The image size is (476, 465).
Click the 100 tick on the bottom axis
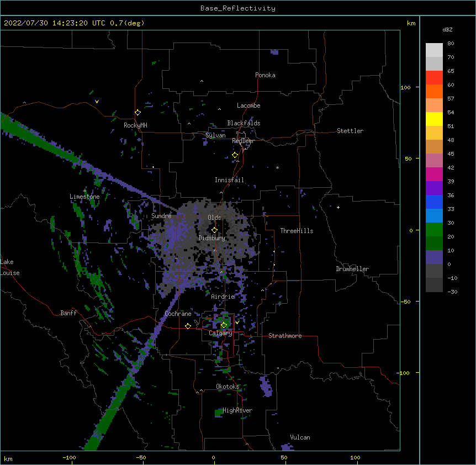[x=355, y=457]
